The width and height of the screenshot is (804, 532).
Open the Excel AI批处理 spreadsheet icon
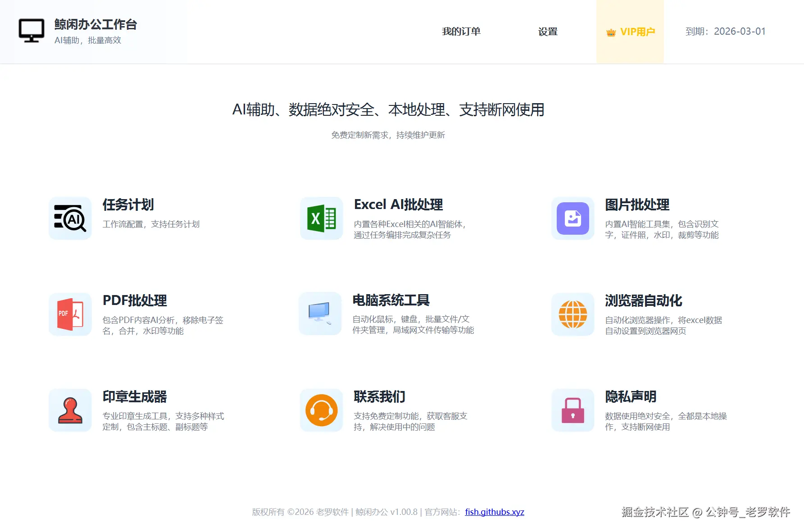coord(322,218)
